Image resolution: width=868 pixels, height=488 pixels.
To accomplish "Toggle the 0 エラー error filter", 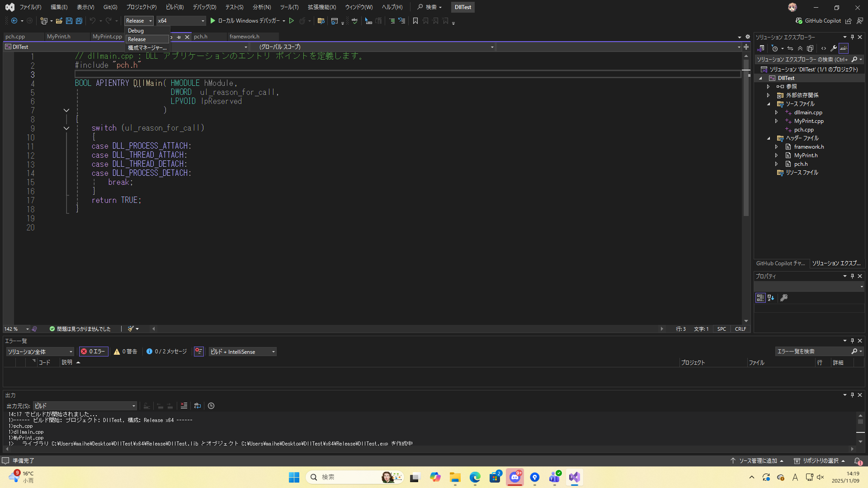I will (x=94, y=352).
